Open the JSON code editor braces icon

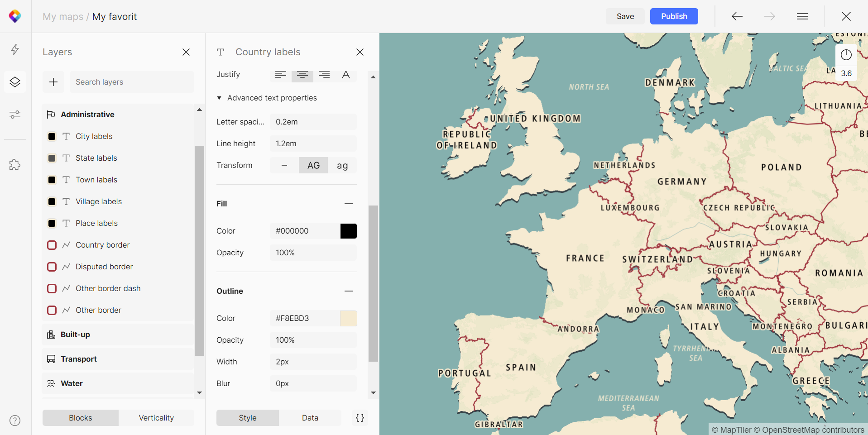point(360,418)
